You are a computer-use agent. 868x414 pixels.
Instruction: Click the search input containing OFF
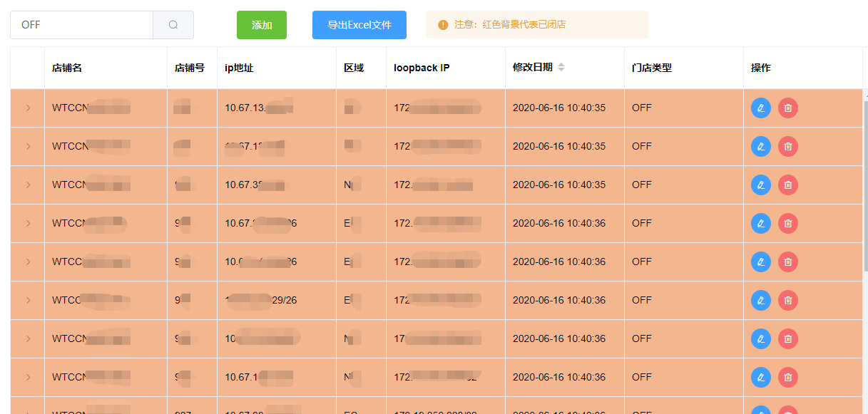[x=81, y=24]
